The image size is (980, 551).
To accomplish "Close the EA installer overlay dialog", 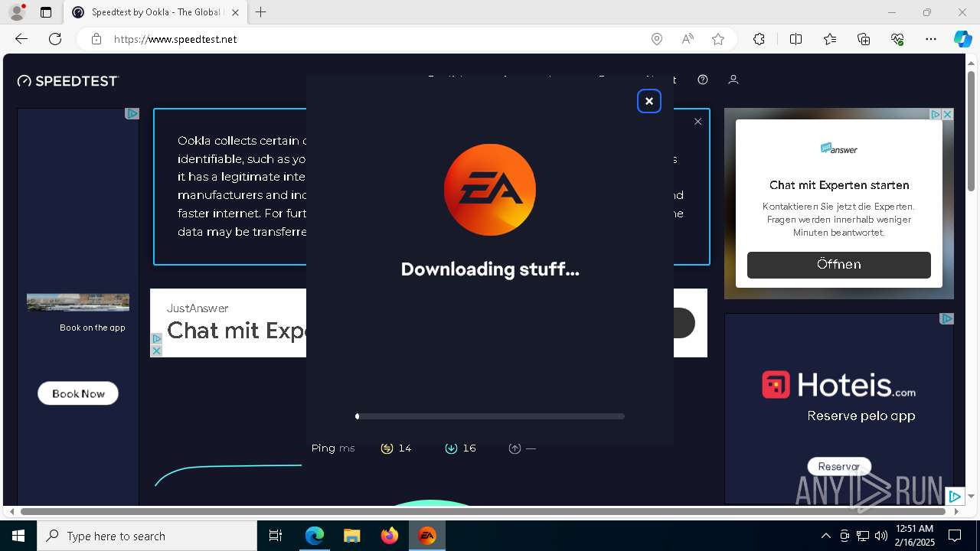I will tap(648, 101).
